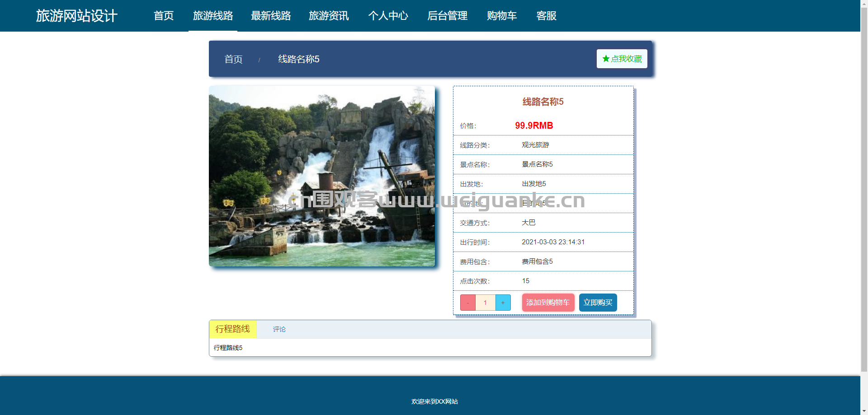868x415 pixels.
Task: Decrease quantity with the minus button
Action: pos(468,303)
